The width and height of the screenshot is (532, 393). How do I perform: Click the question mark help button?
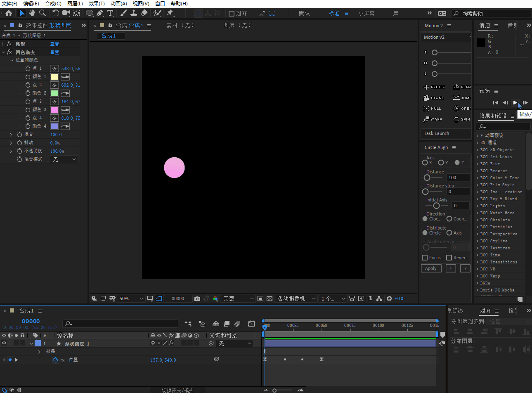point(465,268)
